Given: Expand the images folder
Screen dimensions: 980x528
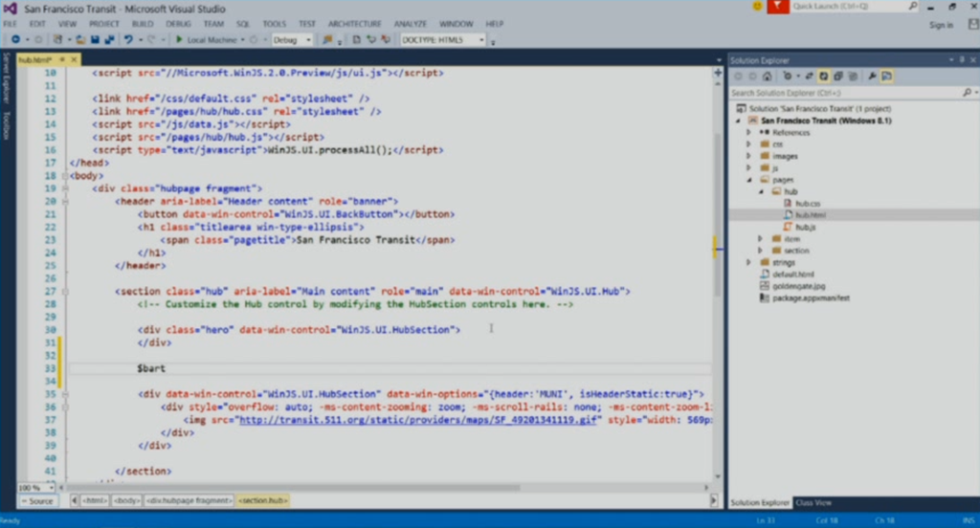Looking at the screenshot, I should point(748,156).
